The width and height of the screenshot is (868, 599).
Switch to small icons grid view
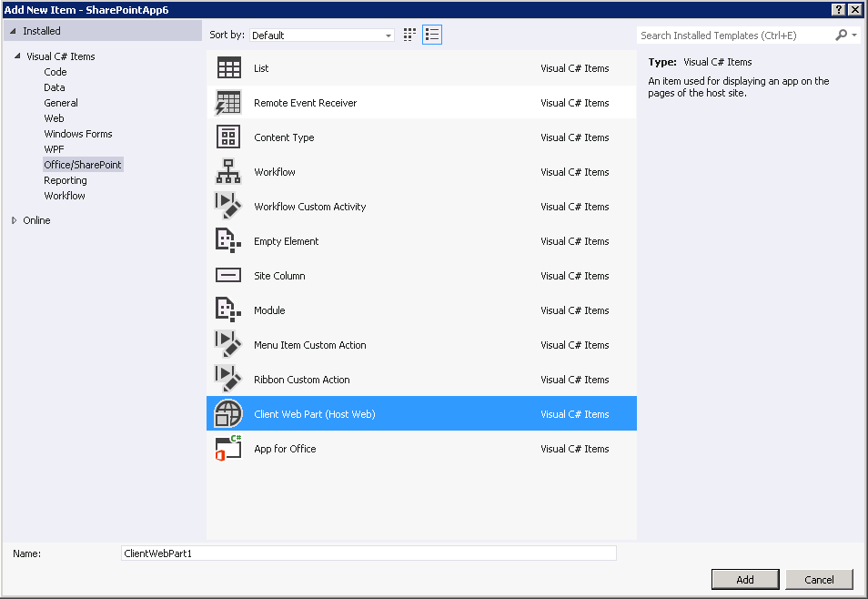[x=409, y=35]
